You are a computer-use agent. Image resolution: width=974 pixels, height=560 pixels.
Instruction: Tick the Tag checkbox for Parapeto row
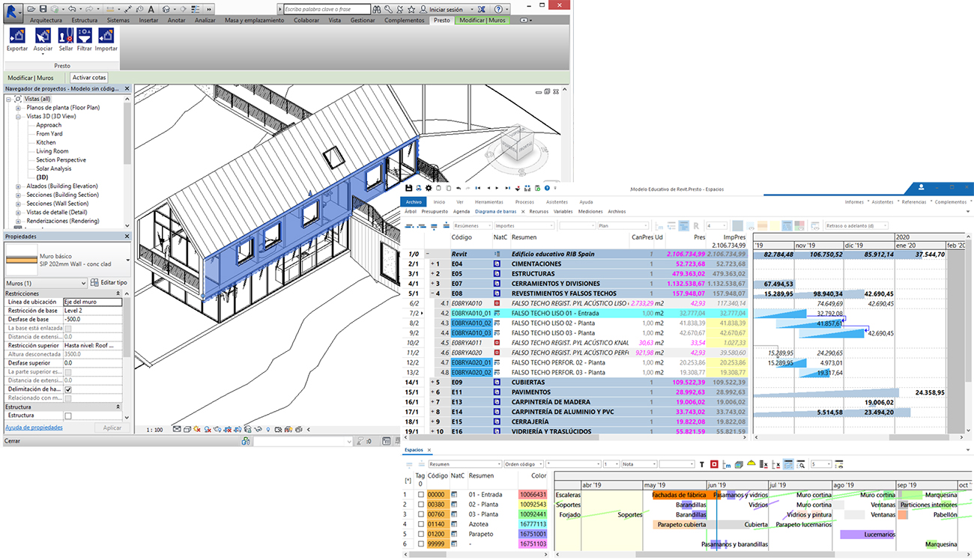tap(421, 534)
